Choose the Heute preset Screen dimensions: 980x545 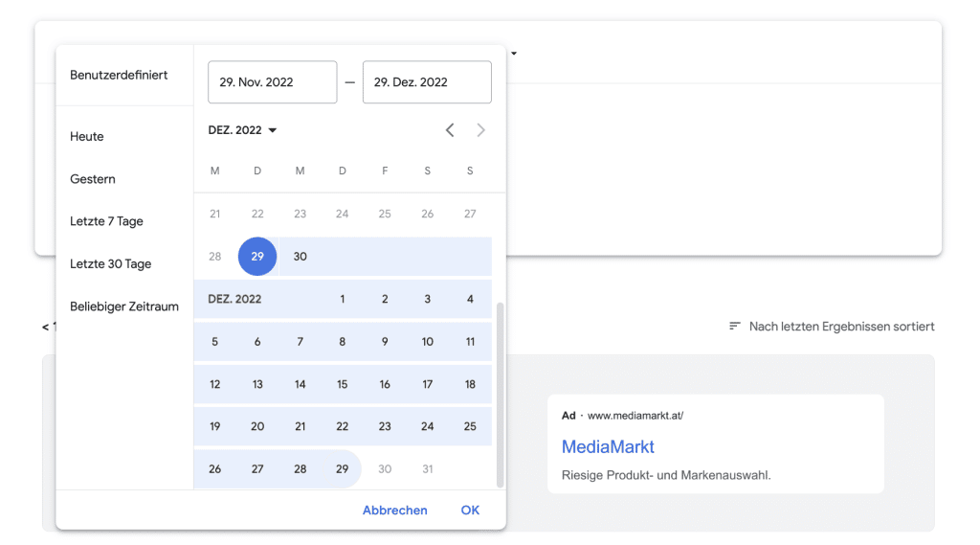pos(87,137)
